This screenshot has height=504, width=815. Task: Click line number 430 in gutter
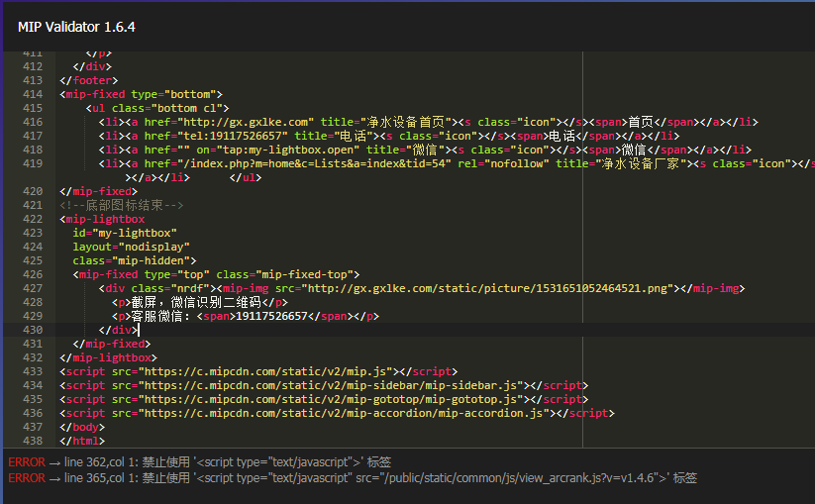[x=33, y=330]
